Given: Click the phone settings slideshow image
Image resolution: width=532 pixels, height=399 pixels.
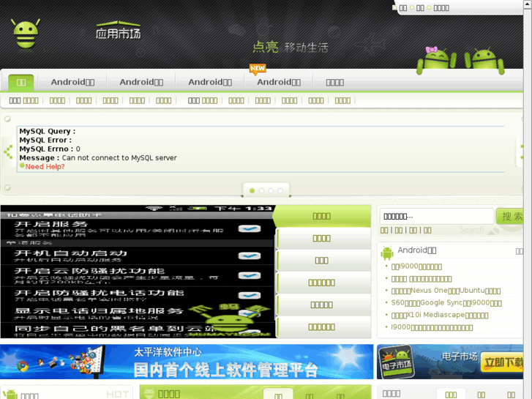Looking at the screenshot, I should 138,272.
